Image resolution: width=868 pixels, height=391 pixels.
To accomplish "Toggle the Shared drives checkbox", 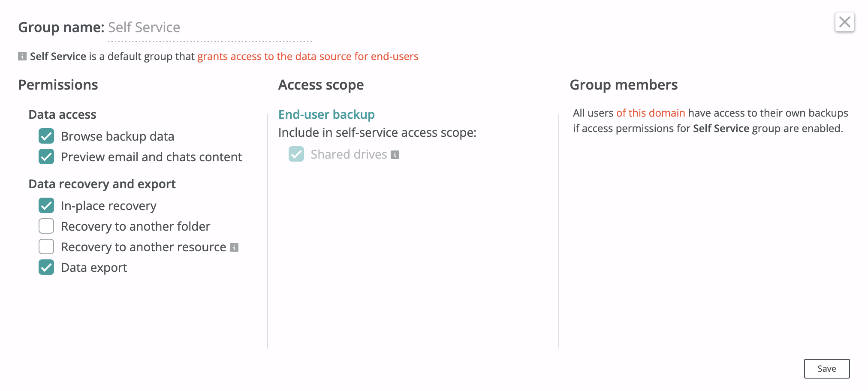I will (296, 154).
